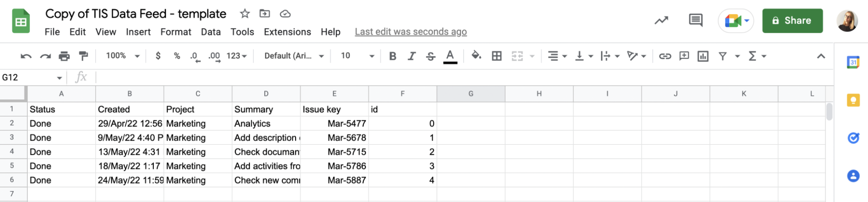
Task: Open comment history icon
Action: [x=695, y=20]
